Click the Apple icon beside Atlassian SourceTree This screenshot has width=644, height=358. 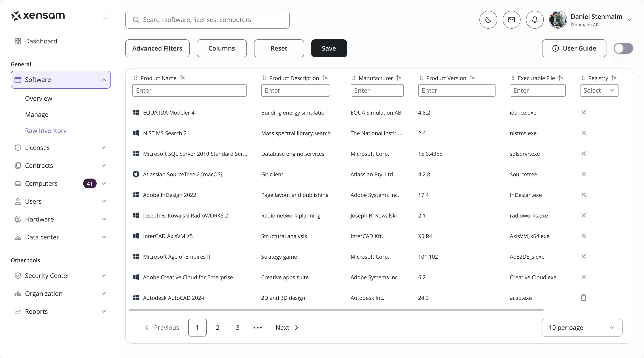(x=136, y=174)
